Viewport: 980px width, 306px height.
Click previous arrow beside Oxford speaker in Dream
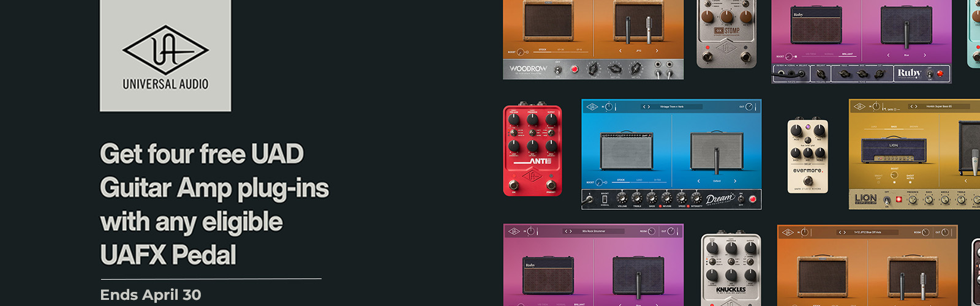(698, 181)
